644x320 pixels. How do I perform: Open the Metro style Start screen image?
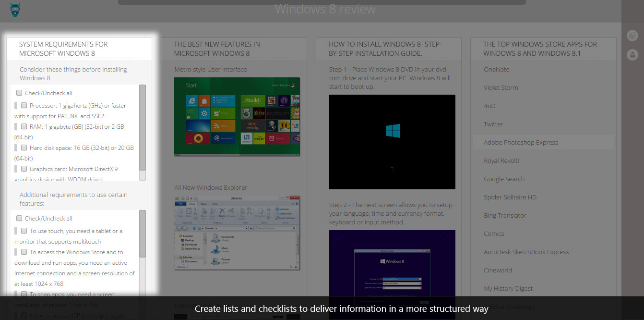pos(237,117)
